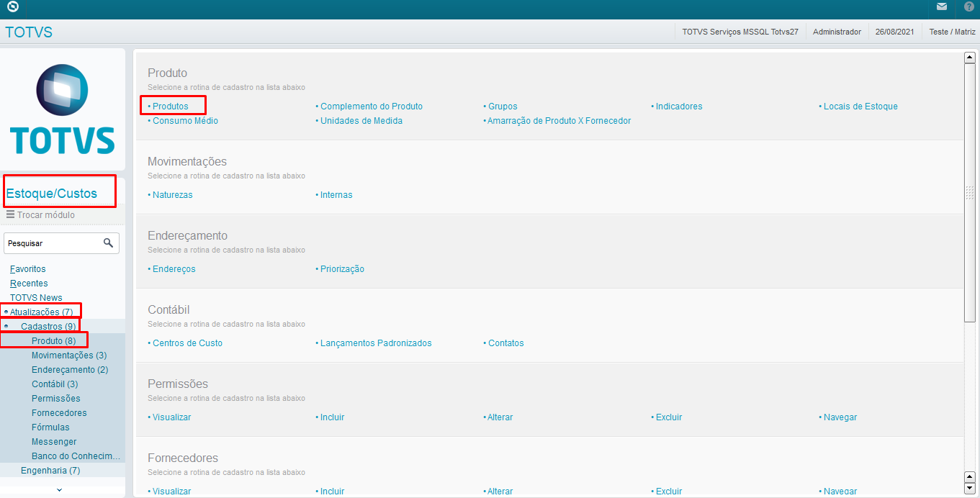Image resolution: width=980 pixels, height=498 pixels.
Task: Click the 26/08/2021 date in header
Action: [x=895, y=32]
